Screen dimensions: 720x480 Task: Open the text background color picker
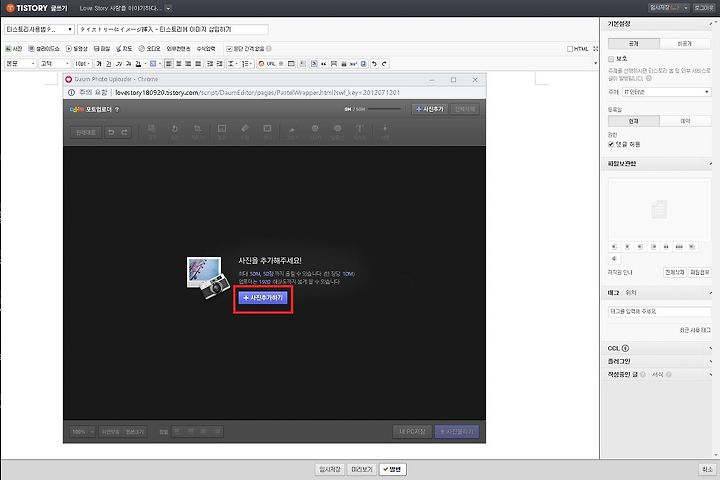(155, 64)
